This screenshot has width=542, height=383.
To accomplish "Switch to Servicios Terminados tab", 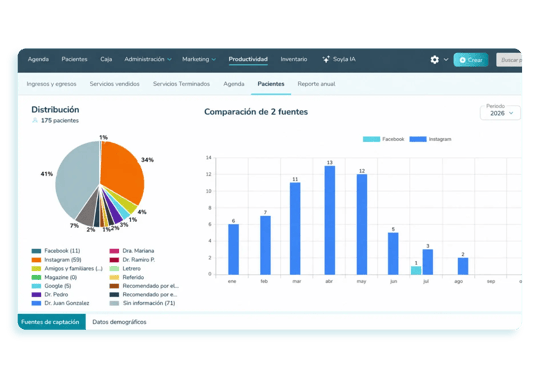I will (181, 84).
